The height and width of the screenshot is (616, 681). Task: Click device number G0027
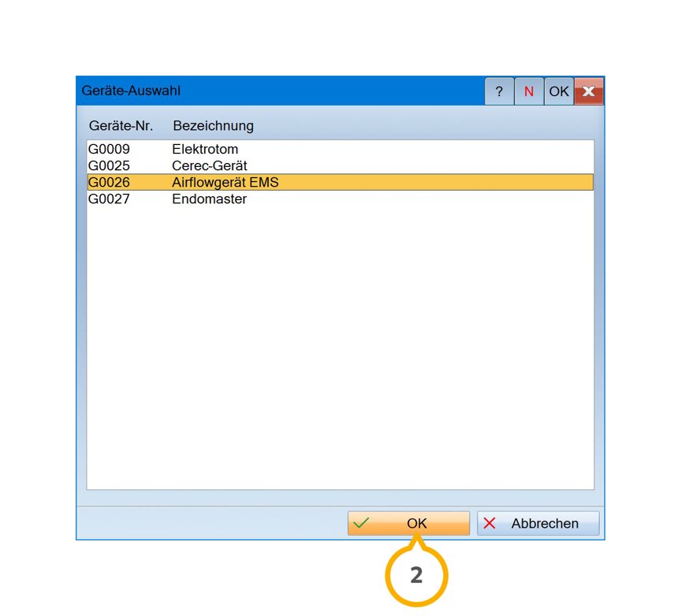tap(109, 199)
